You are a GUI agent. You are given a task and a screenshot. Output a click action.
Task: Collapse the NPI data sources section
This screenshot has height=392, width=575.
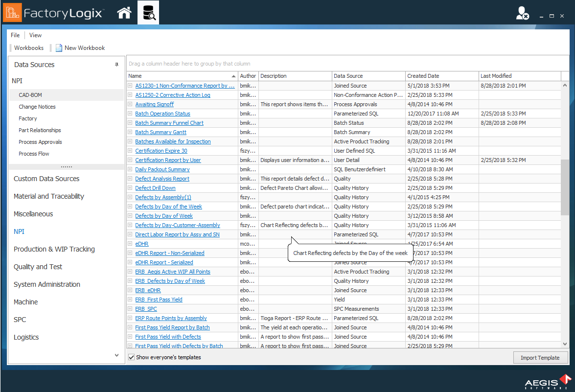(16, 80)
